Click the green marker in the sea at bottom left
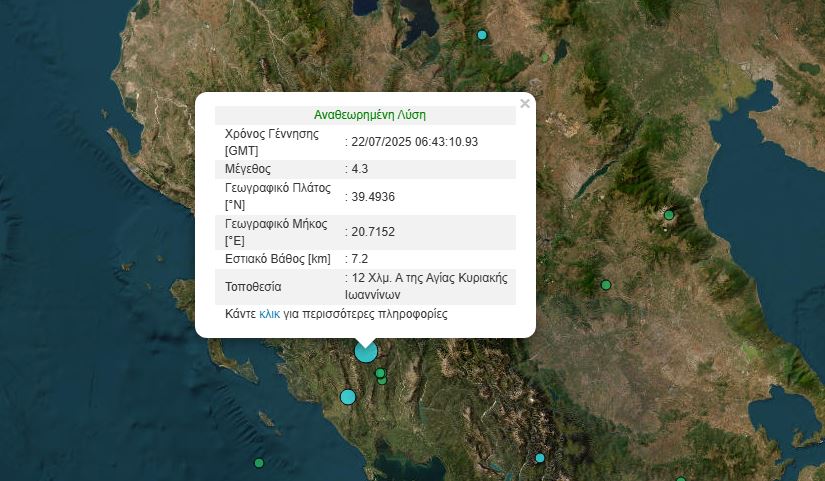The height and width of the screenshot is (481, 825). pyautogui.click(x=259, y=463)
